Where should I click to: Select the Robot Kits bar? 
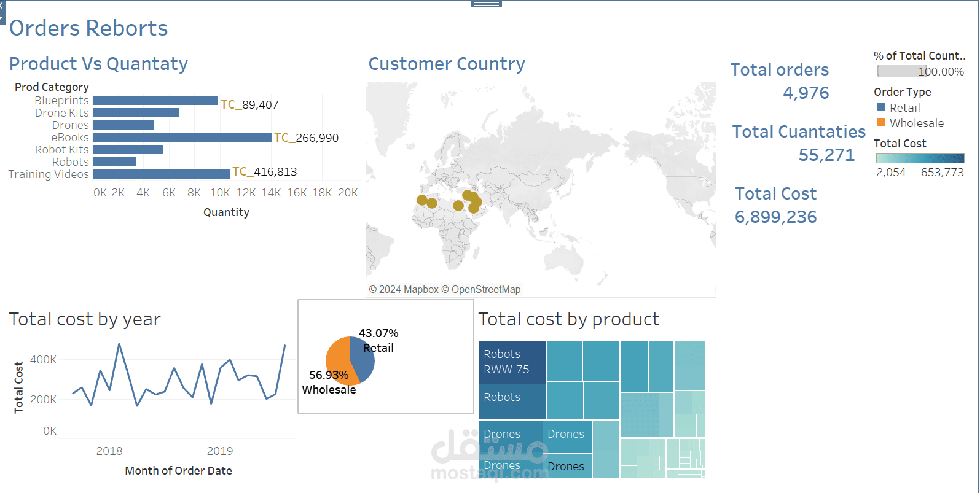pos(128,150)
